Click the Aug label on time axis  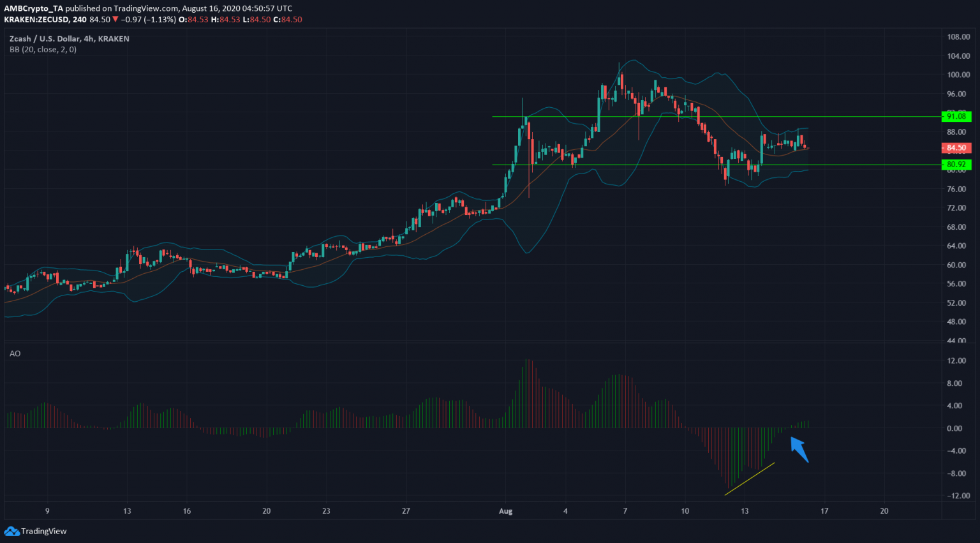505,510
